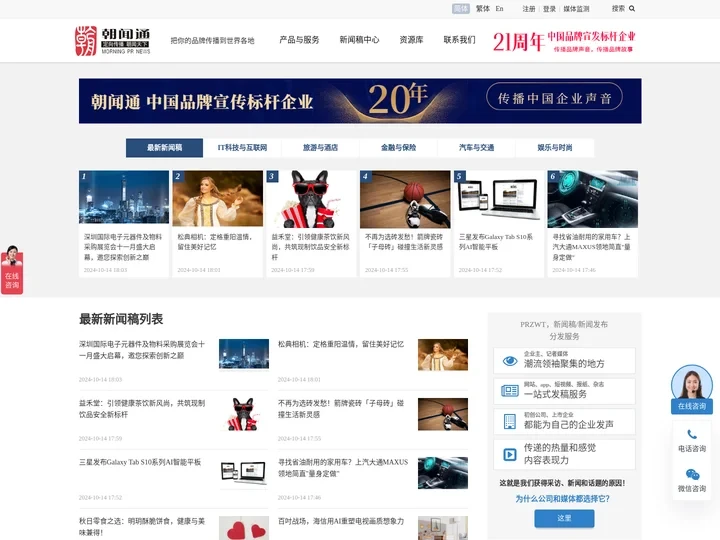Click the blue 这里 button
The width and height of the screenshot is (720, 540).
[564, 518]
